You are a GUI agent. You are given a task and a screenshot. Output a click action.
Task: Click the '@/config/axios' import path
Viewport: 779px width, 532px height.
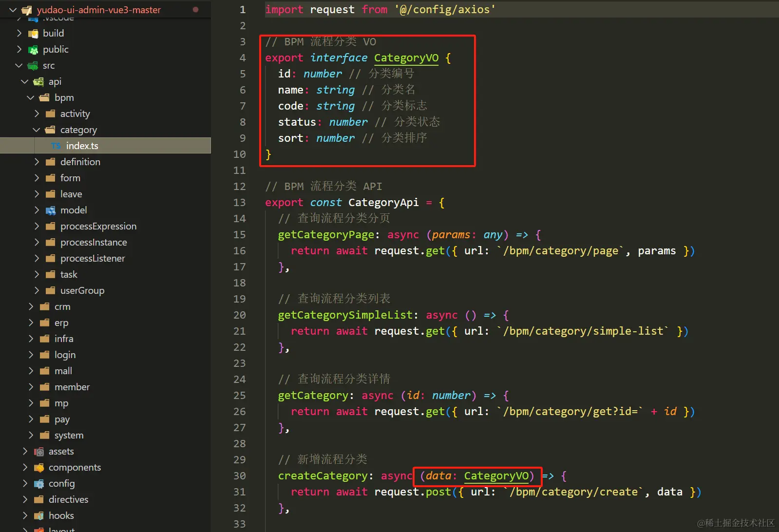(445, 10)
